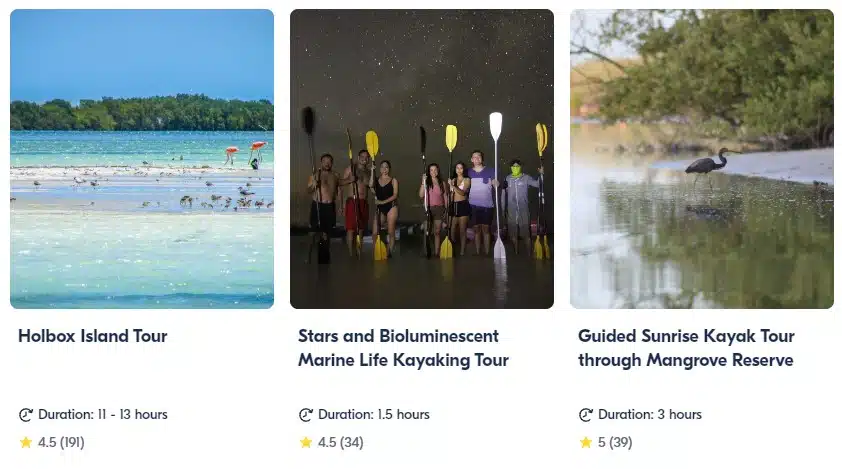The image size is (842, 469).
Task: Click the 4.5 (34) rating text
Action: 340,442
